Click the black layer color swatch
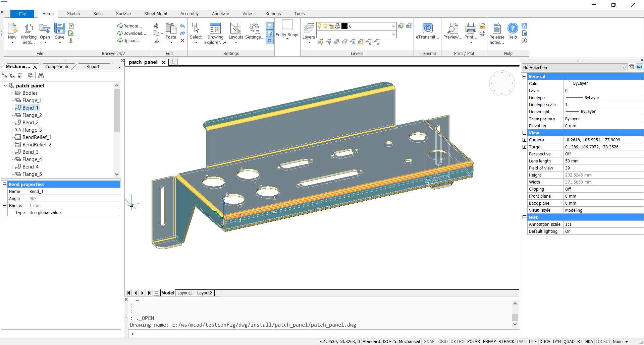The height and width of the screenshot is (345, 644). pos(344,26)
